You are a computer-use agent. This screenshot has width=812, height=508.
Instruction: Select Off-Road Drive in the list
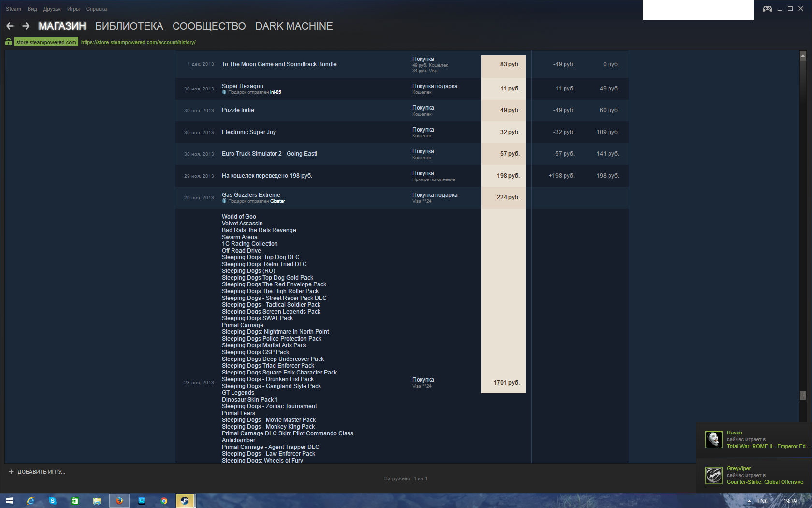(x=241, y=251)
